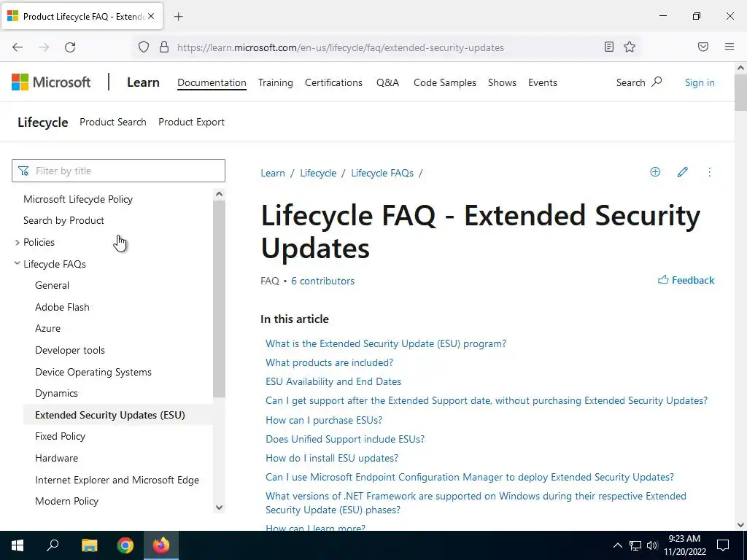Image resolution: width=747 pixels, height=560 pixels.
Task: Open the Code Samples nav item
Action: pos(444,82)
